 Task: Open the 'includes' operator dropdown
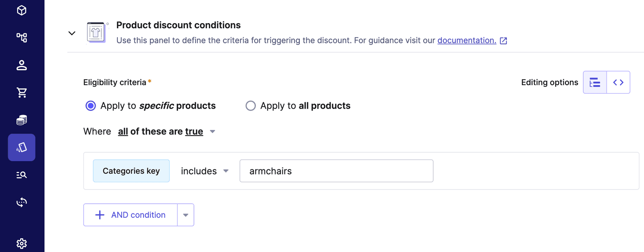[205, 171]
